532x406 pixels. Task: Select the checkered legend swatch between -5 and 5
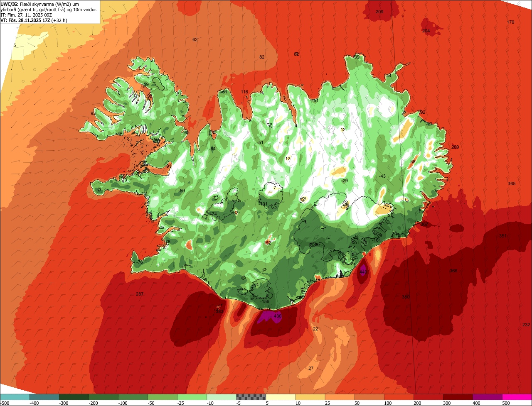coord(251,397)
